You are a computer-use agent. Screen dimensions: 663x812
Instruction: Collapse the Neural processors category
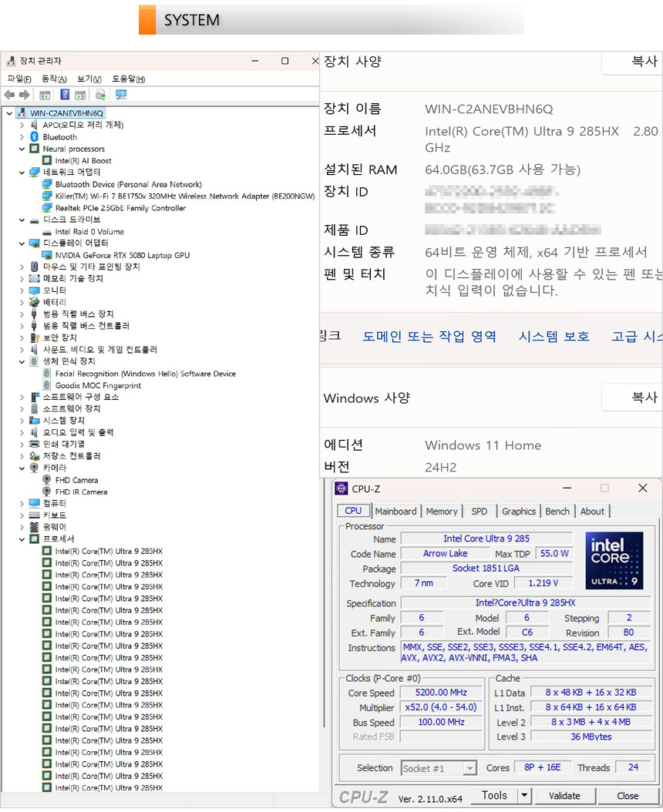22,149
